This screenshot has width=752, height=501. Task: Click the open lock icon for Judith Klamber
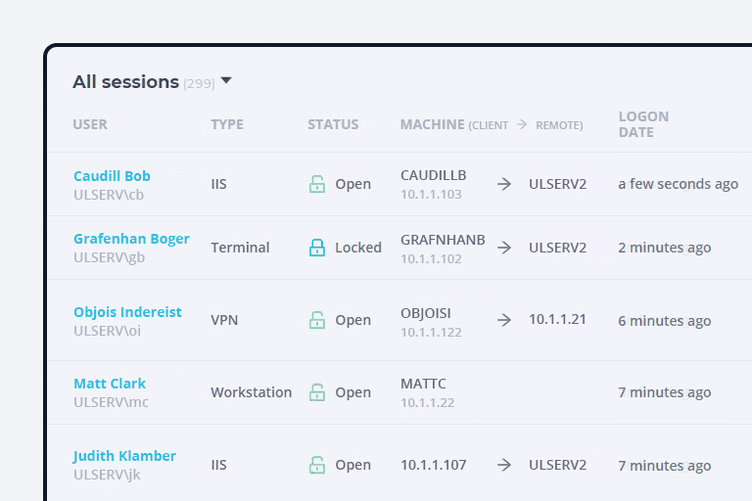point(317,465)
